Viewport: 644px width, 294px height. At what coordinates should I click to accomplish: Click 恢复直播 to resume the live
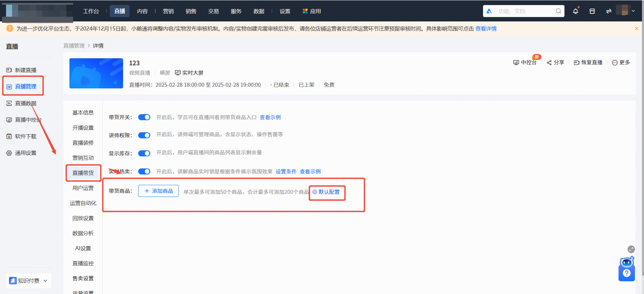click(588, 62)
